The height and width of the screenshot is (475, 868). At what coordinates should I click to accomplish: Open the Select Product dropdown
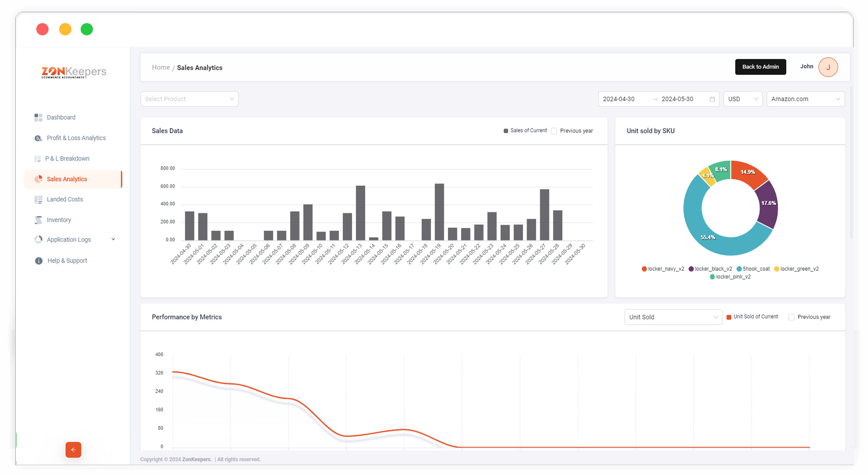pyautogui.click(x=189, y=99)
